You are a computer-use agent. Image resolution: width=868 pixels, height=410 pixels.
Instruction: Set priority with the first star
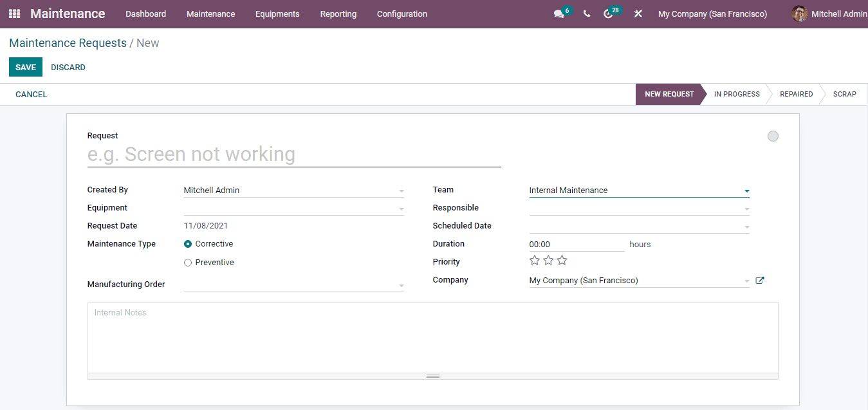535,260
